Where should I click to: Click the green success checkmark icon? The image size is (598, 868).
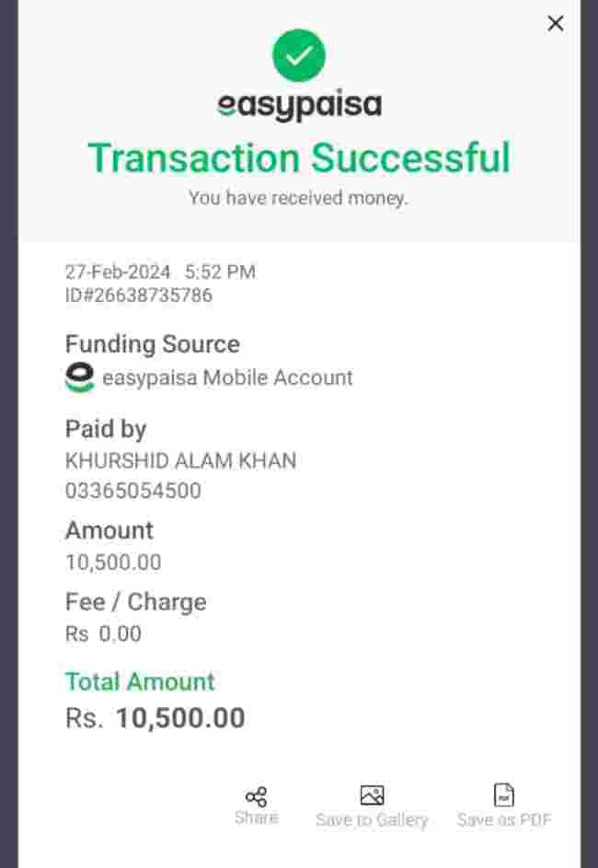(x=299, y=55)
